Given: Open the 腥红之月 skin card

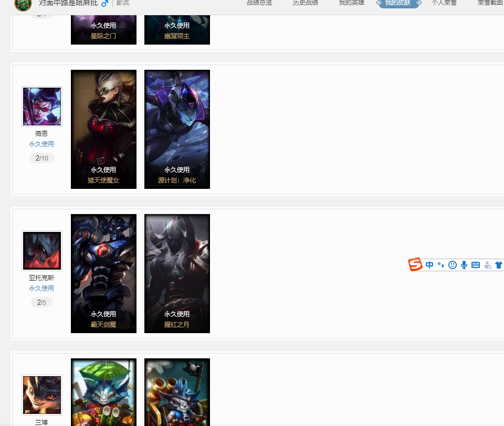Looking at the screenshot, I should click(177, 273).
